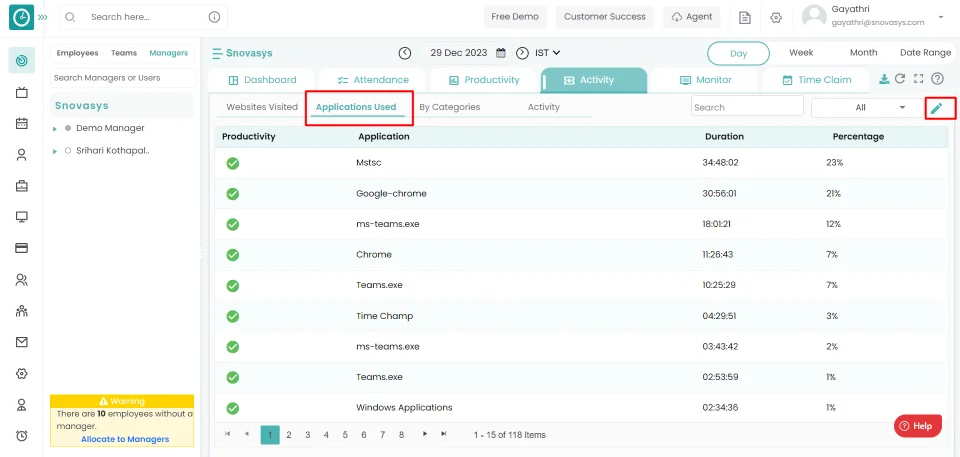Switch to Employees list tab

[77, 53]
